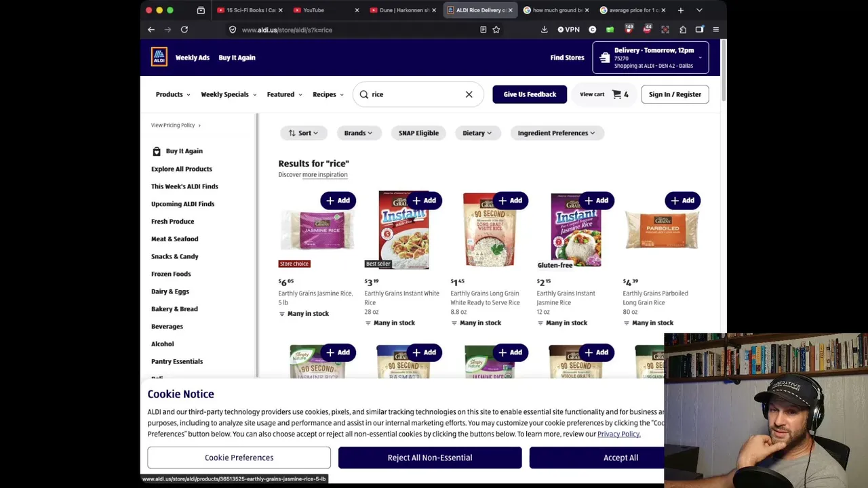Click the browser address bar URL

point(287,30)
